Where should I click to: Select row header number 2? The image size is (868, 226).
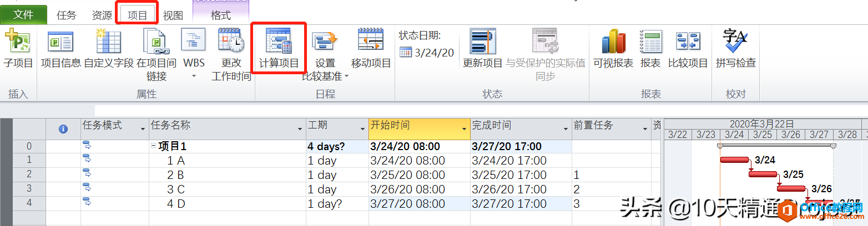(x=29, y=175)
